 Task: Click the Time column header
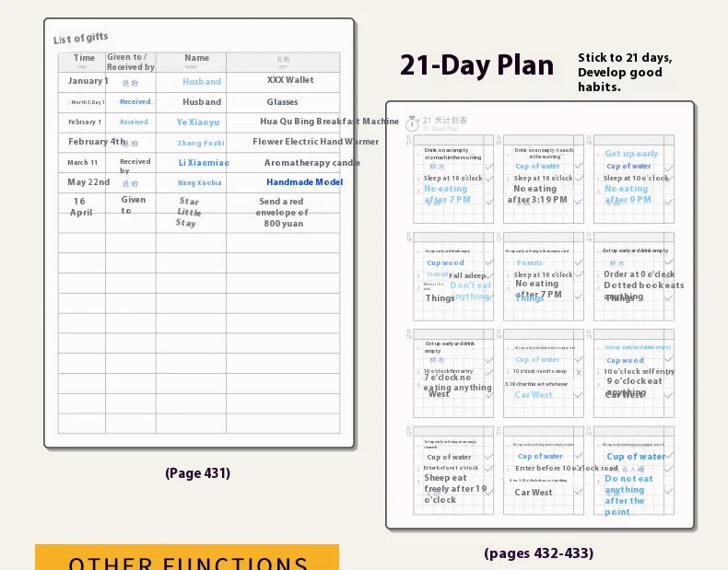[x=84, y=62]
